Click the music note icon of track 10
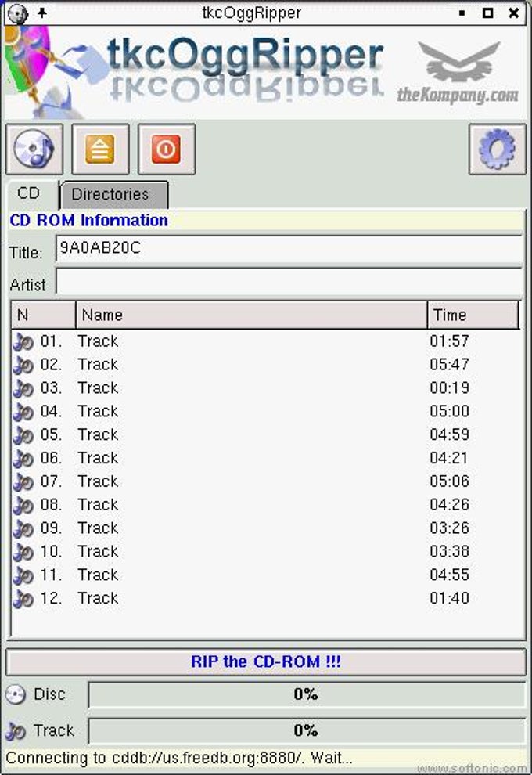This screenshot has width=532, height=775. tap(23, 552)
